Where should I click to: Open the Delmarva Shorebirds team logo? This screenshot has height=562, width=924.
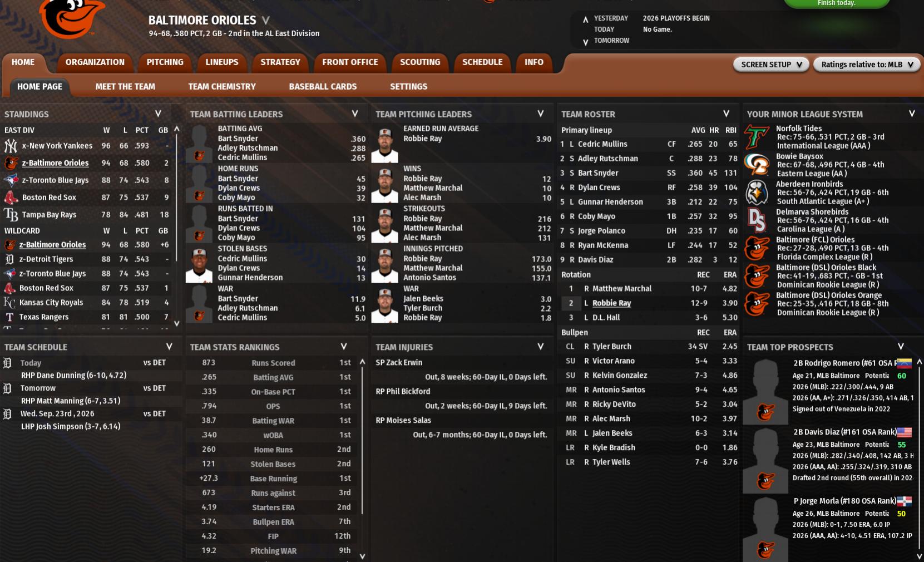(x=757, y=220)
